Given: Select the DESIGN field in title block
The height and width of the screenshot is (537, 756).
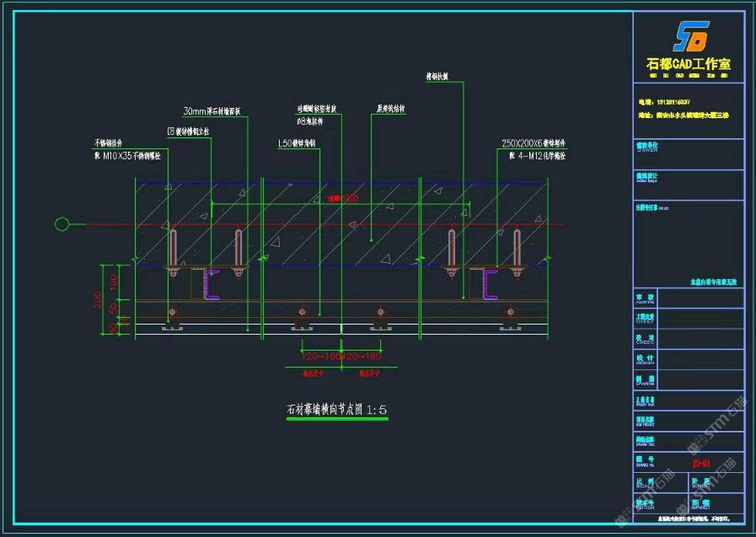Looking at the screenshot, I should pos(646,358).
